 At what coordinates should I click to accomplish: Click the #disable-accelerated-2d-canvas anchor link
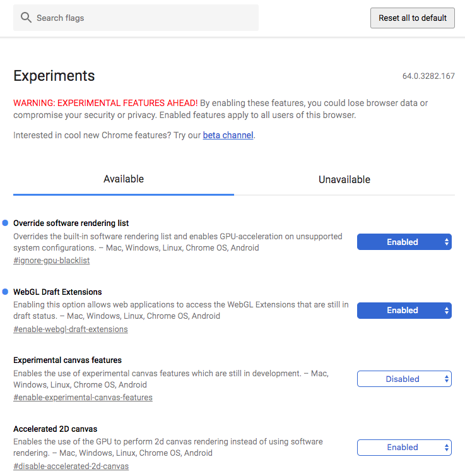point(71,466)
